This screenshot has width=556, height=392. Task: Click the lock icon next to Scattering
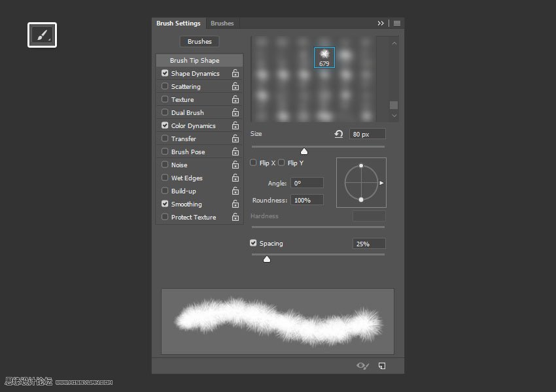235,87
